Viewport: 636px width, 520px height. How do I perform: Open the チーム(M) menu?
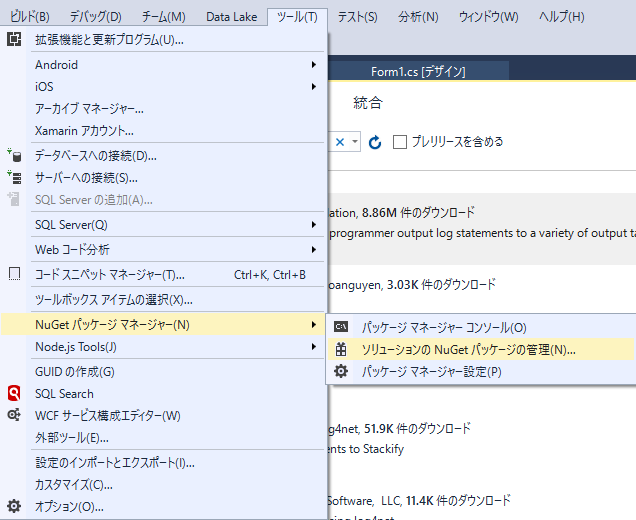[x=163, y=17]
